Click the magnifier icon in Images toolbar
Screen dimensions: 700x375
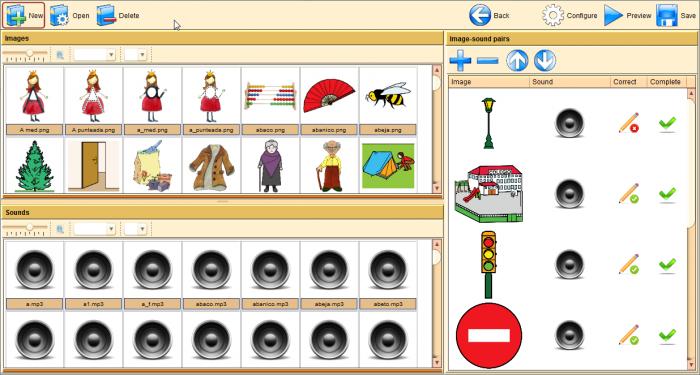coord(60,55)
